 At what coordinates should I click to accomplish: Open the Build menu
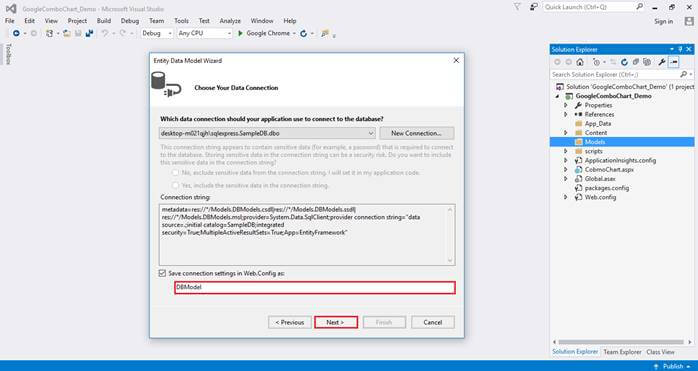pyautogui.click(x=104, y=21)
